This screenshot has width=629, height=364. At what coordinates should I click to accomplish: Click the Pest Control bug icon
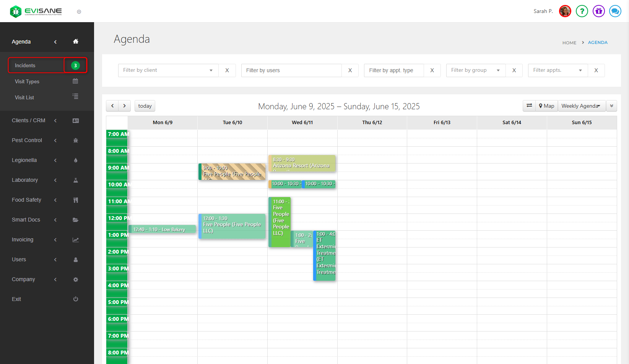point(76,140)
